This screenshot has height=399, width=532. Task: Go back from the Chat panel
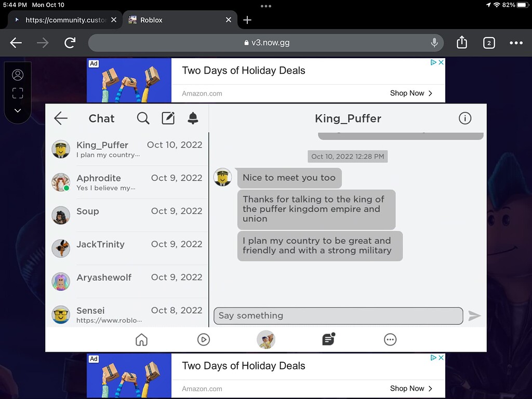60,118
